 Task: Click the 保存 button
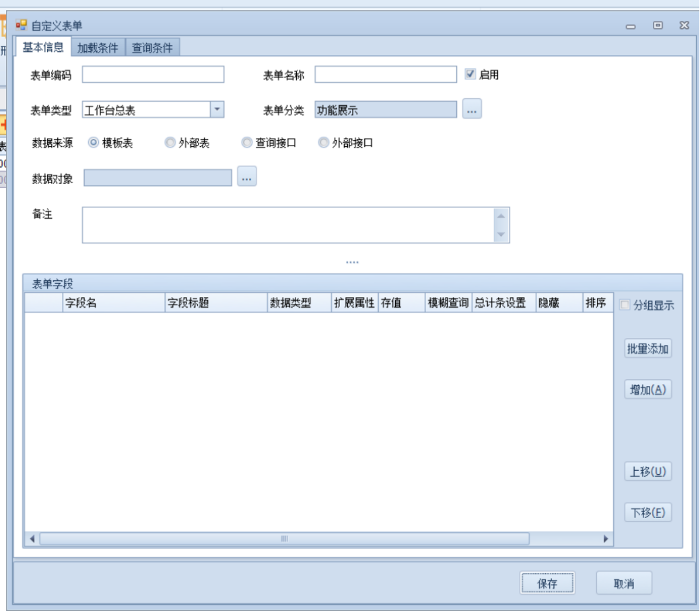coord(547,583)
